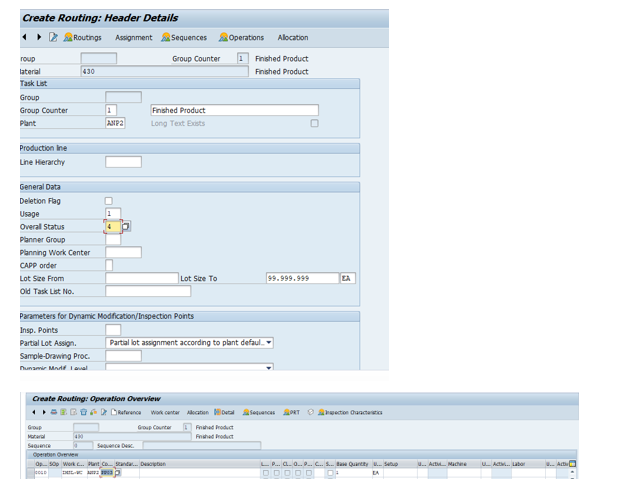Screen dimensions: 631x479
Task: Expand the Partial Lot Assign. dropdown
Action: point(269,343)
